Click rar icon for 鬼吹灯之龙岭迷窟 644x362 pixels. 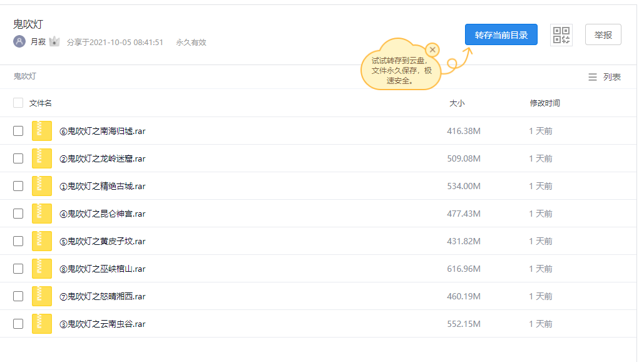[42, 158]
